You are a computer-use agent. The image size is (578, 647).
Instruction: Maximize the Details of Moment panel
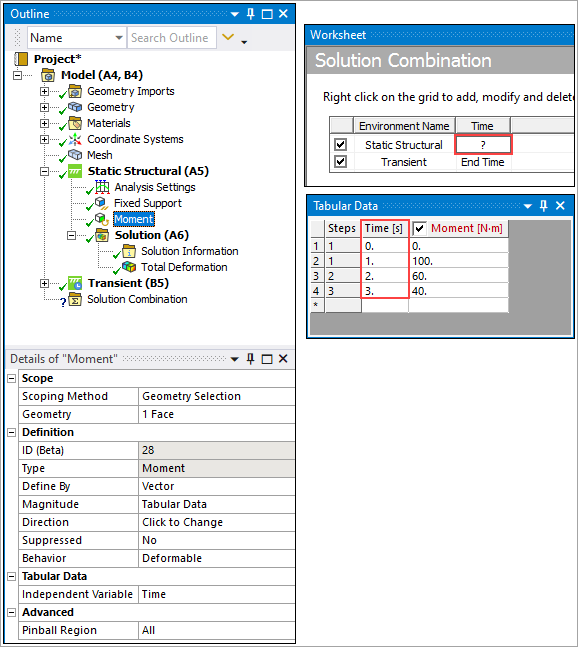pyautogui.click(x=267, y=359)
